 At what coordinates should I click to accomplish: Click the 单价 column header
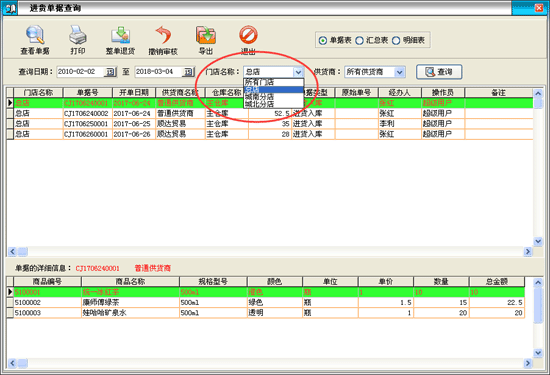click(385, 281)
